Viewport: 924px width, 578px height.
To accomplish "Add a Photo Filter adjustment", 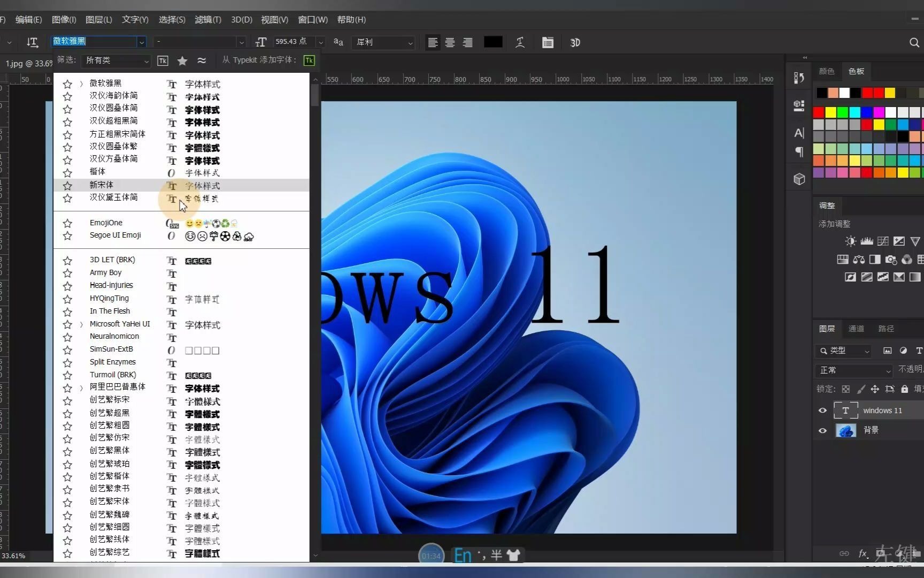I will [891, 260].
